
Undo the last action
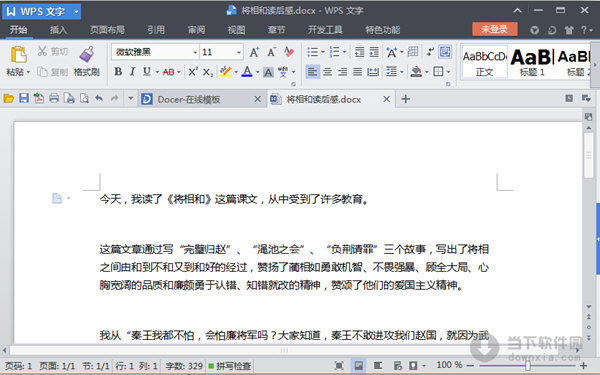click(99, 99)
